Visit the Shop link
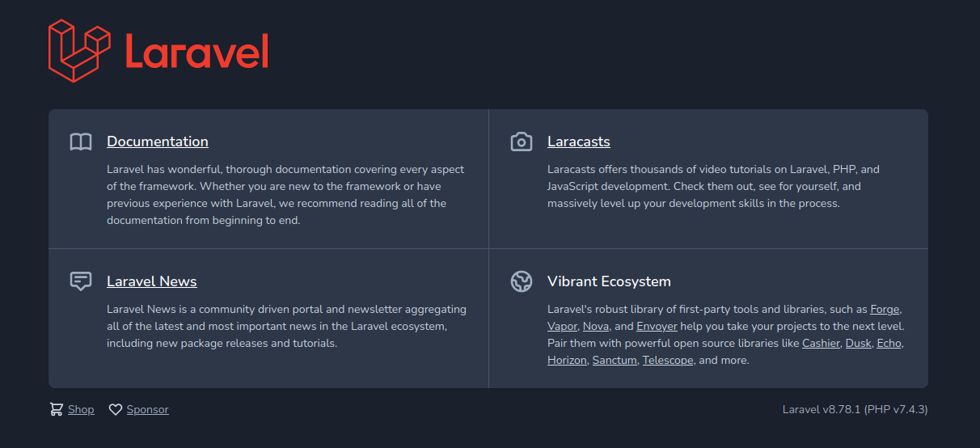The width and height of the screenshot is (980, 448). 81,409
